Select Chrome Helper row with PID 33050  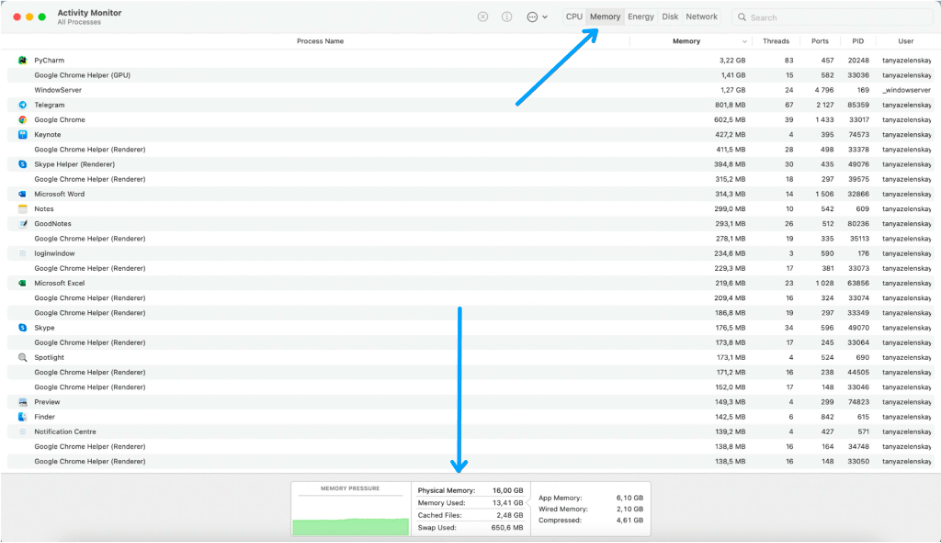pos(470,461)
